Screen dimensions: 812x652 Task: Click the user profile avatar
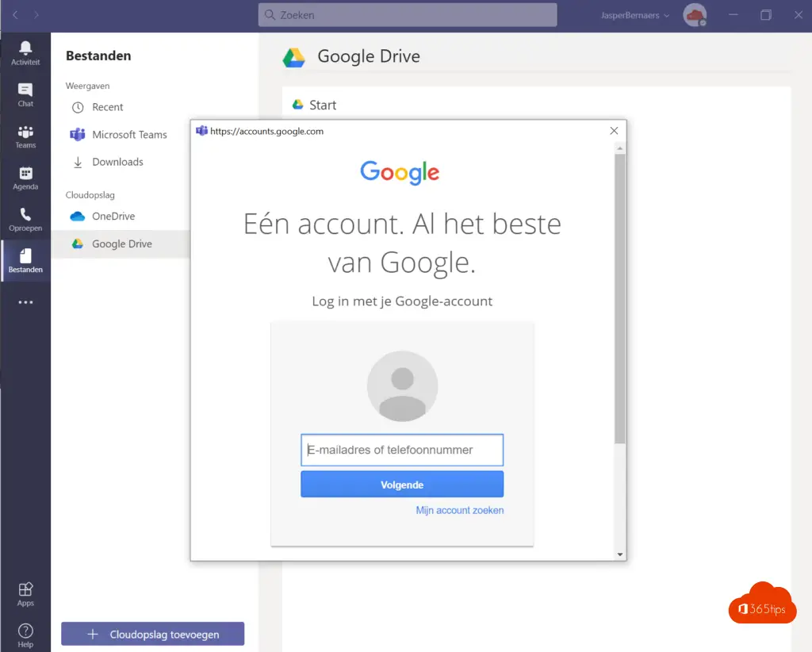click(x=695, y=15)
